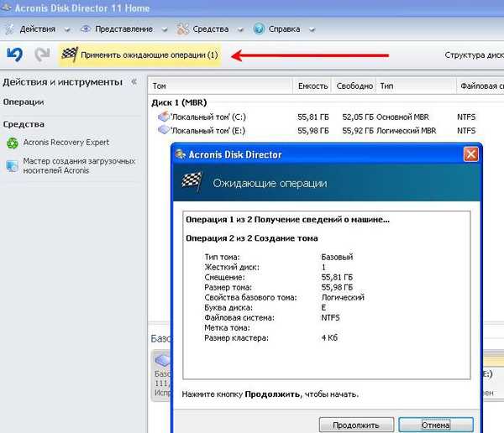Collapse the Действия и инструменты side panel
The height and width of the screenshot is (433, 504).
coord(134,82)
